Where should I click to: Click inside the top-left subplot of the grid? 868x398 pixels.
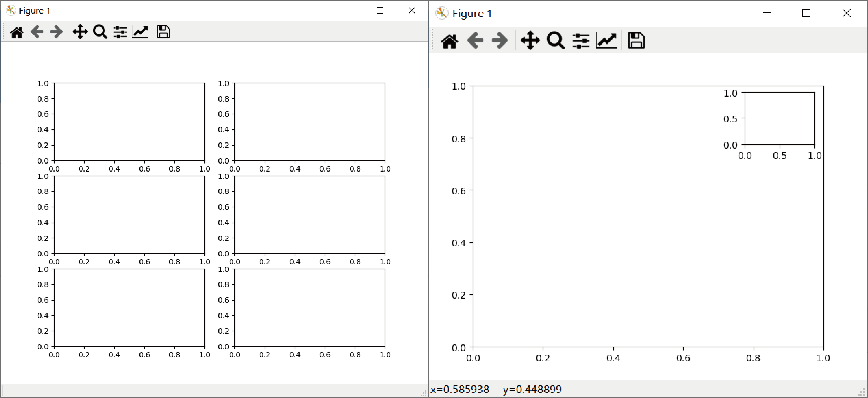tap(129, 122)
